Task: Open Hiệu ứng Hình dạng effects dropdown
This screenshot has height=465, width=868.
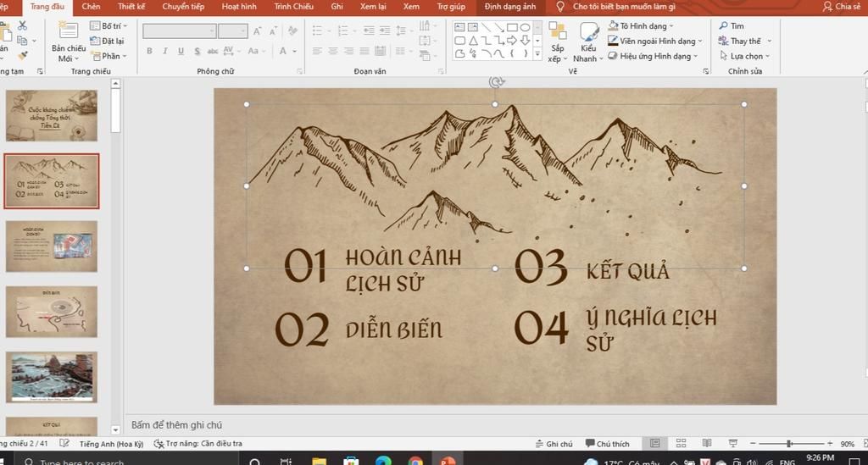Action: pyautogui.click(x=653, y=56)
